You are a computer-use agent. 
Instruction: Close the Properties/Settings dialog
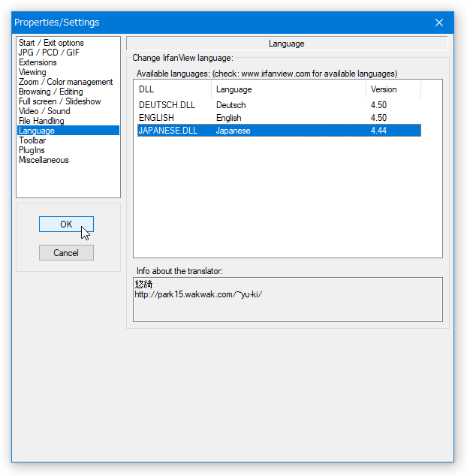(438, 23)
